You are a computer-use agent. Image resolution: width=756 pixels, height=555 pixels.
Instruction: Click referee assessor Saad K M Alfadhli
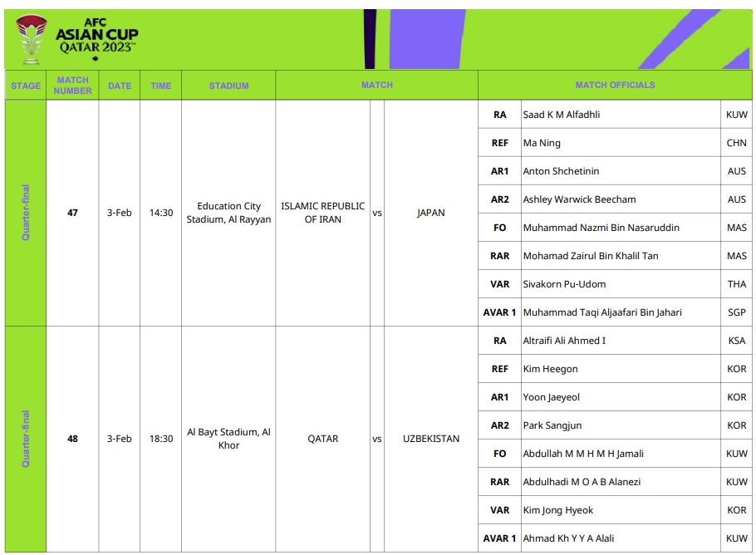562,115
